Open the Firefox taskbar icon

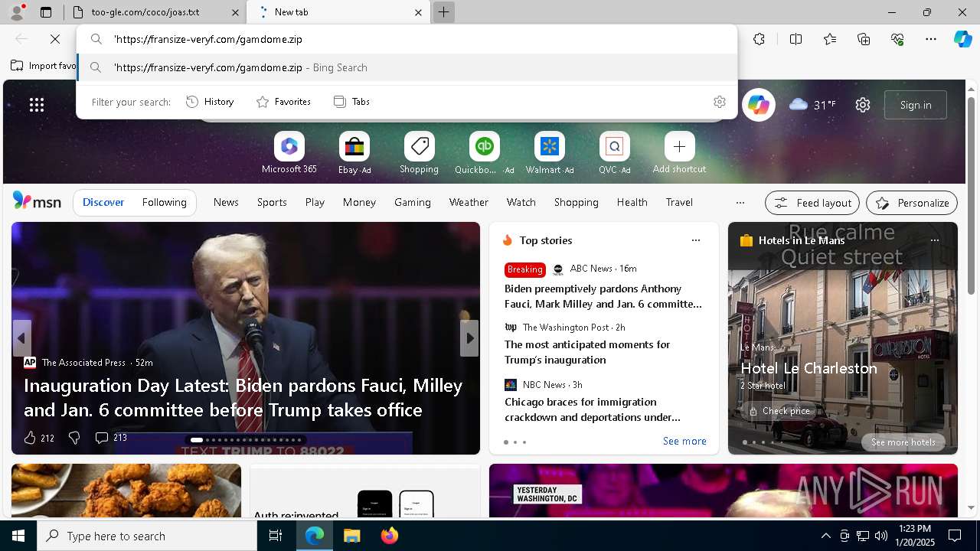389,536
